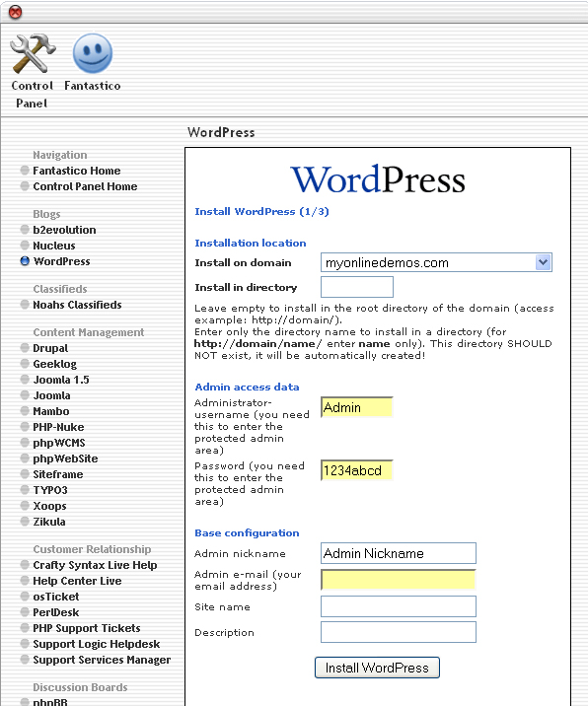Screen dimensions: 588x706
Task: Focus the Site name field
Action: click(399, 606)
